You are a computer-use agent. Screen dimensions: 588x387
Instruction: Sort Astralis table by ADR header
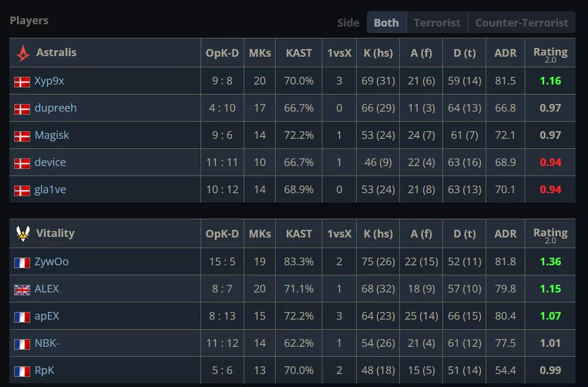tap(505, 53)
